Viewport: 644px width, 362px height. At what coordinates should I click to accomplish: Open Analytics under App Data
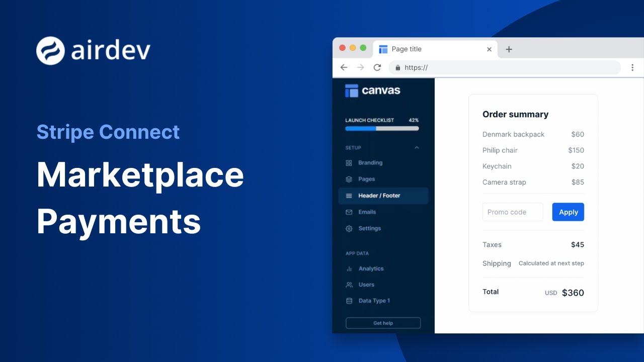point(383,269)
